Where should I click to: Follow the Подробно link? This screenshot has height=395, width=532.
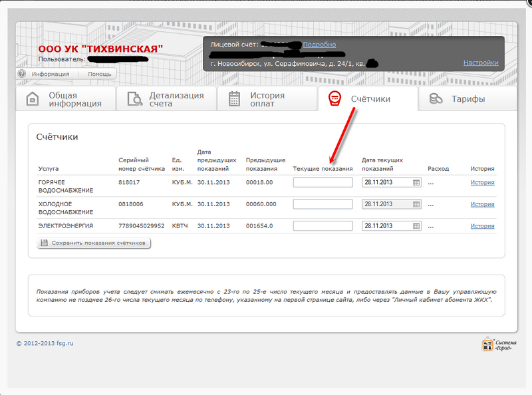[x=319, y=45]
